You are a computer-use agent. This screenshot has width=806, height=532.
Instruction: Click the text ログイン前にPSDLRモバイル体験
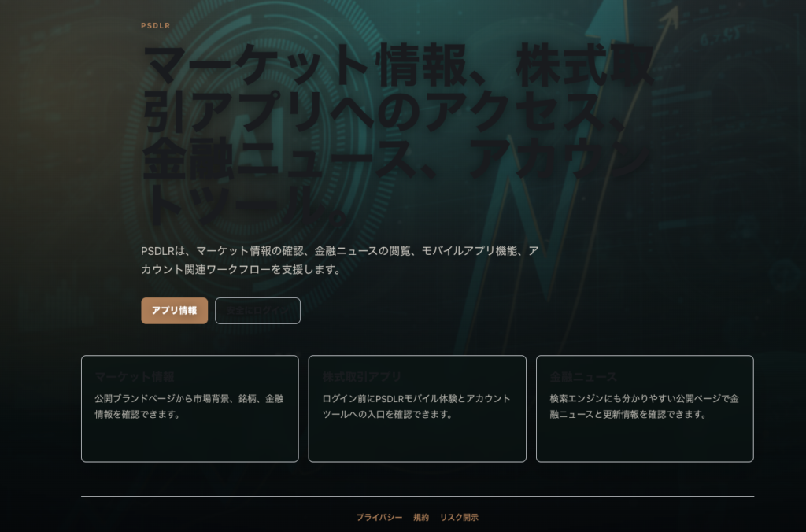[x=416, y=406]
